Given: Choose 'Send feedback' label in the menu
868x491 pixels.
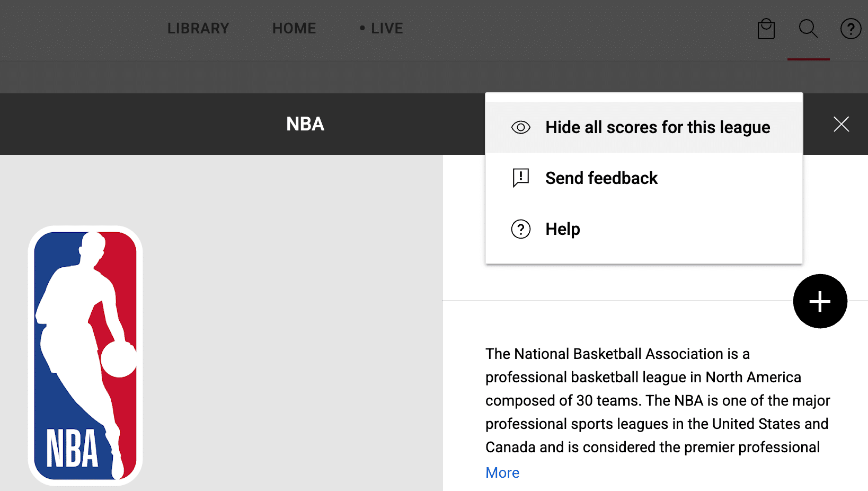Looking at the screenshot, I should [x=601, y=178].
